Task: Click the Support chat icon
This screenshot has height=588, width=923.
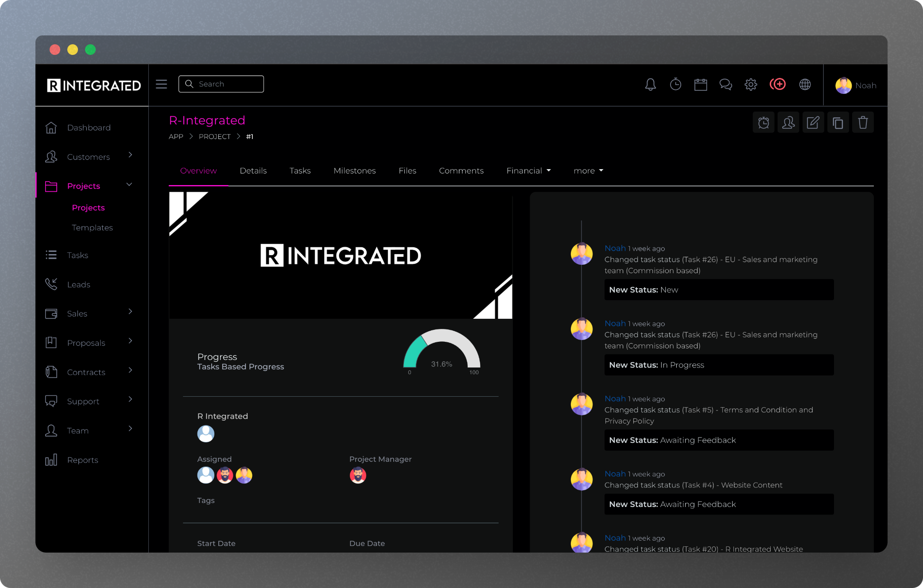Action: click(51, 401)
